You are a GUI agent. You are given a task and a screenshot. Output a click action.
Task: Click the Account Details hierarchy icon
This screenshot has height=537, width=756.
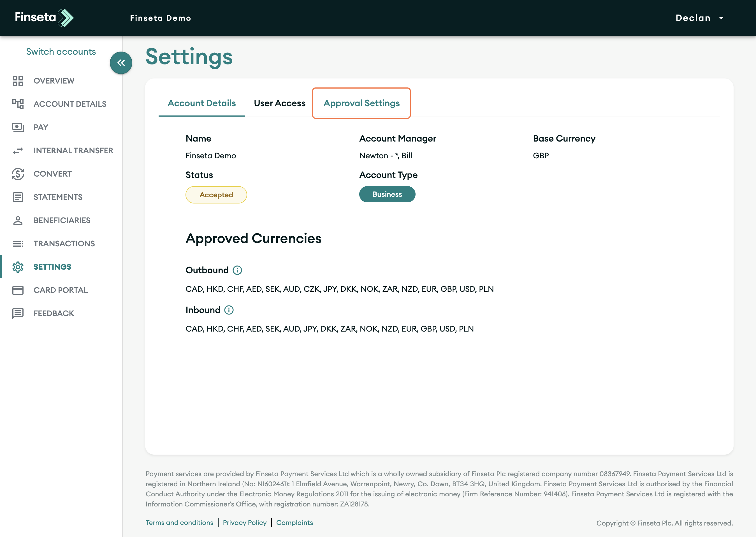(x=18, y=104)
